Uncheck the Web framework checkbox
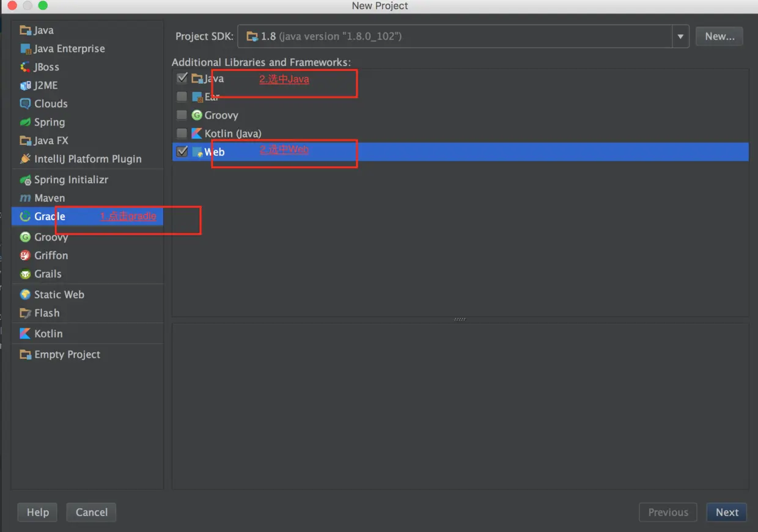Screen dimensions: 758x532 click(x=182, y=152)
